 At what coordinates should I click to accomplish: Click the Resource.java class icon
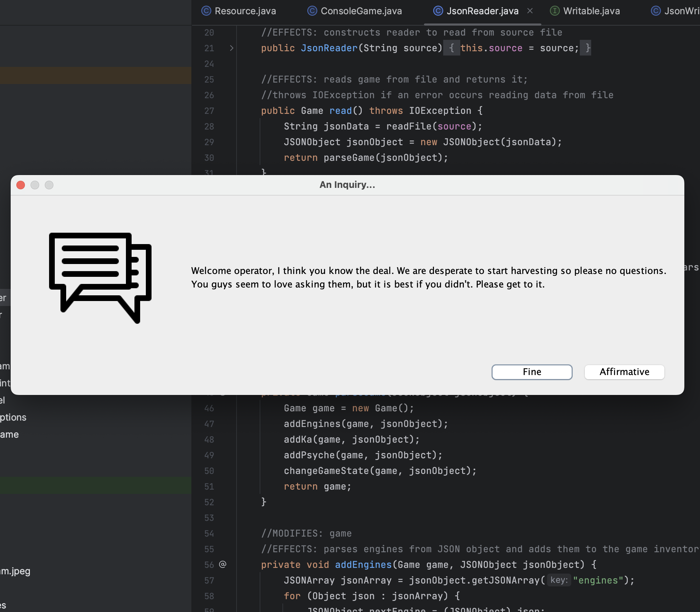click(206, 11)
